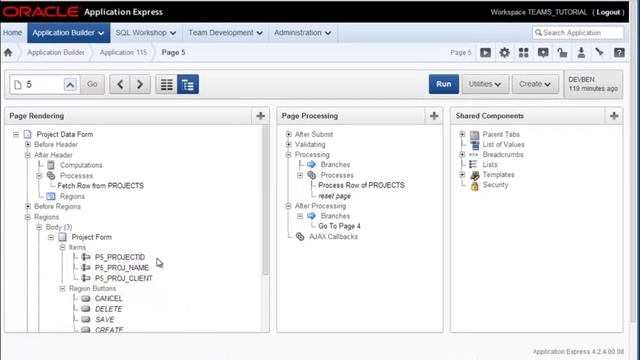This screenshot has width=640, height=360.
Task: Click the SAVE button icon in tree
Action: click(x=86, y=319)
